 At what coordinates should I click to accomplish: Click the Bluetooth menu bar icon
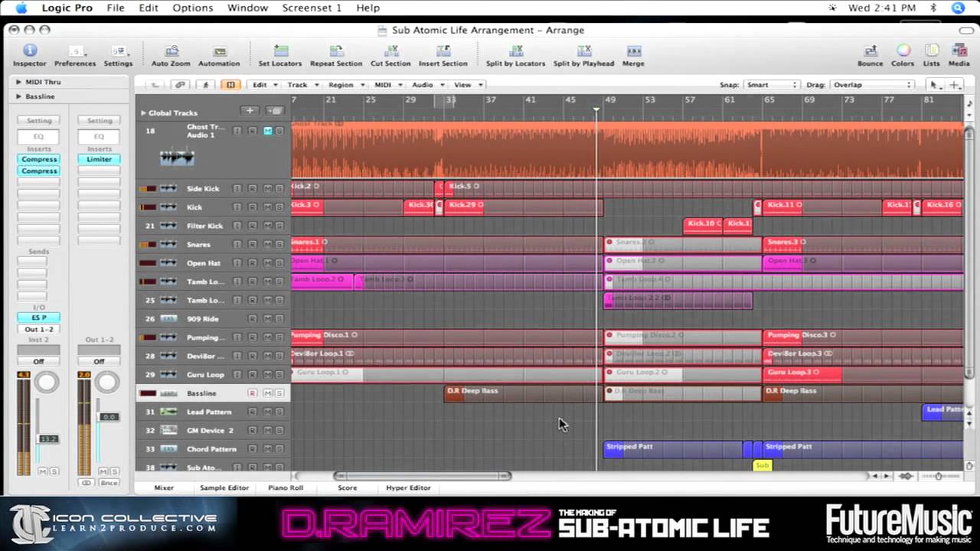click(x=933, y=8)
